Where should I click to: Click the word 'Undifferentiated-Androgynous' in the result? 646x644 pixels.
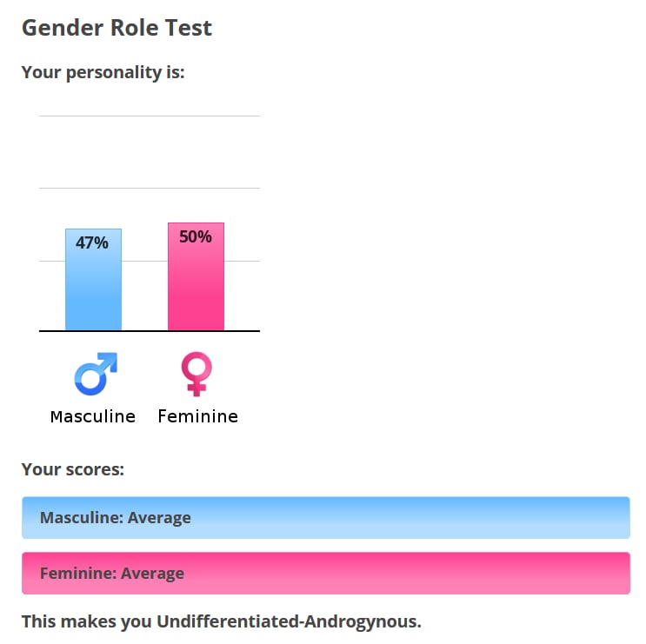[287, 621]
